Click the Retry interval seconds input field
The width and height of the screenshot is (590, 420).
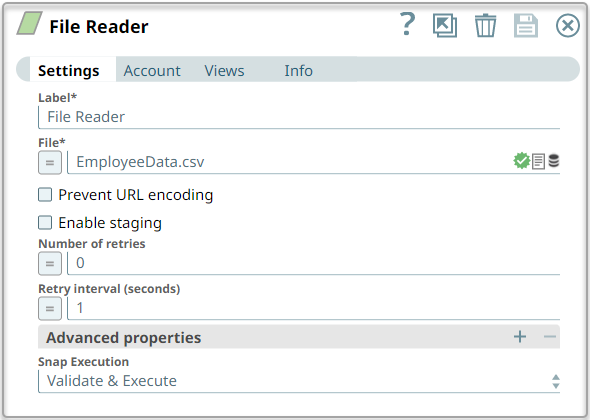[x=314, y=308]
